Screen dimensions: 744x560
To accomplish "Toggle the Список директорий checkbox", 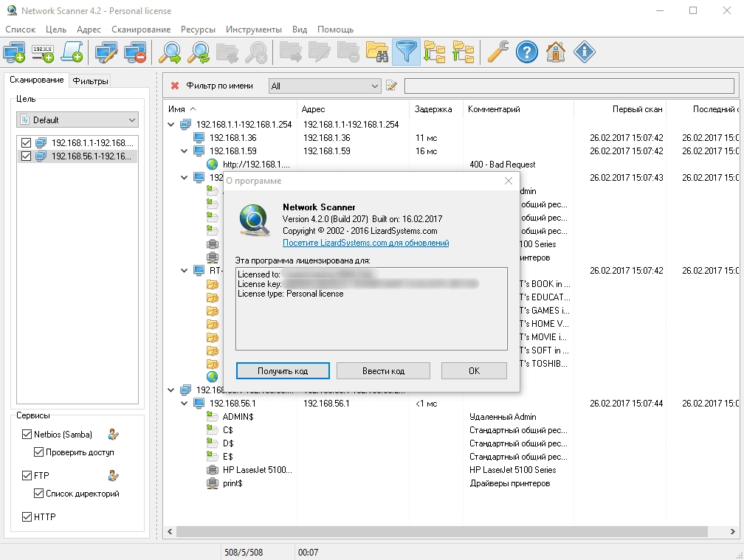I will (39, 494).
